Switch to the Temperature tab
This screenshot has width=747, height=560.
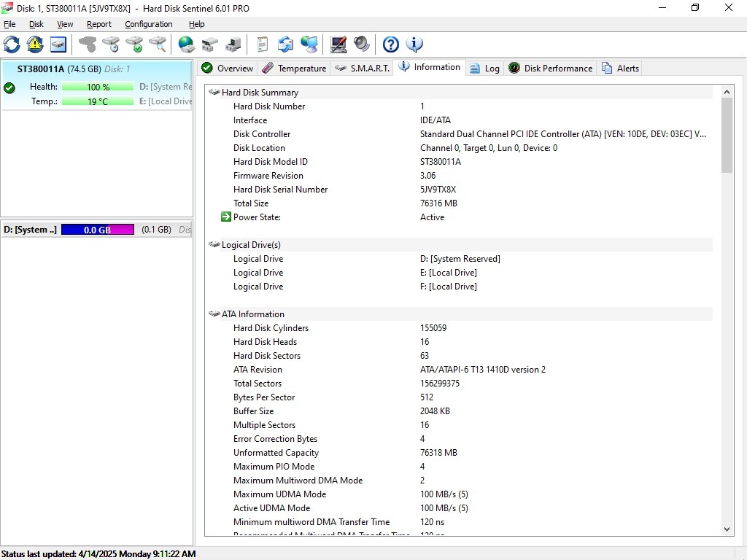click(295, 68)
